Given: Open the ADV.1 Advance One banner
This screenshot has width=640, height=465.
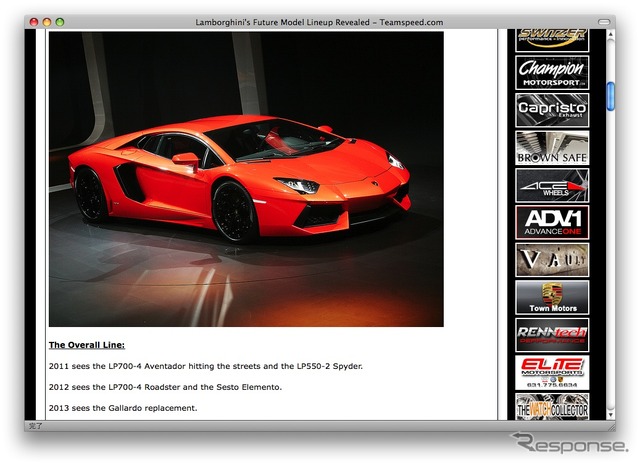Looking at the screenshot, I should (552, 222).
